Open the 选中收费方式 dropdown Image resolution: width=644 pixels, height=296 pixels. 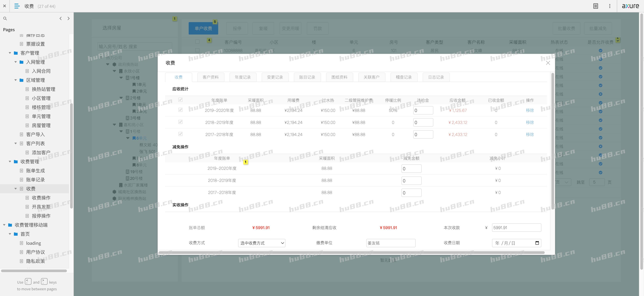coord(261,243)
